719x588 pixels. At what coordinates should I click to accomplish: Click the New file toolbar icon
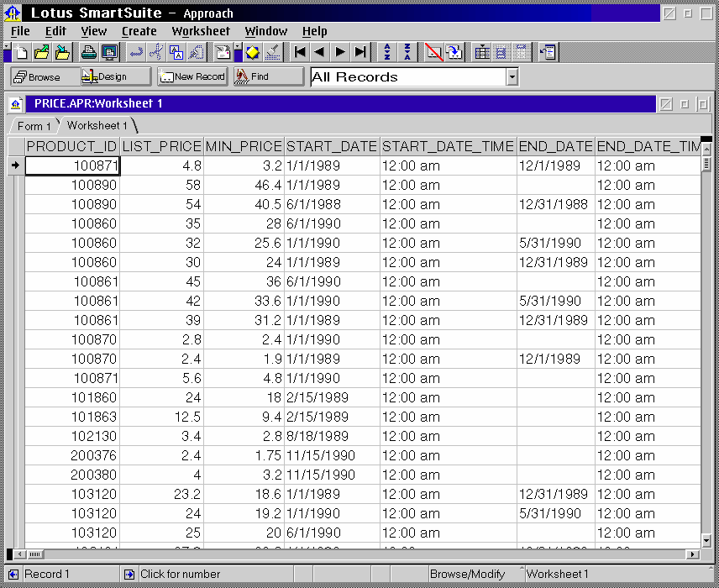pyautogui.click(x=21, y=52)
